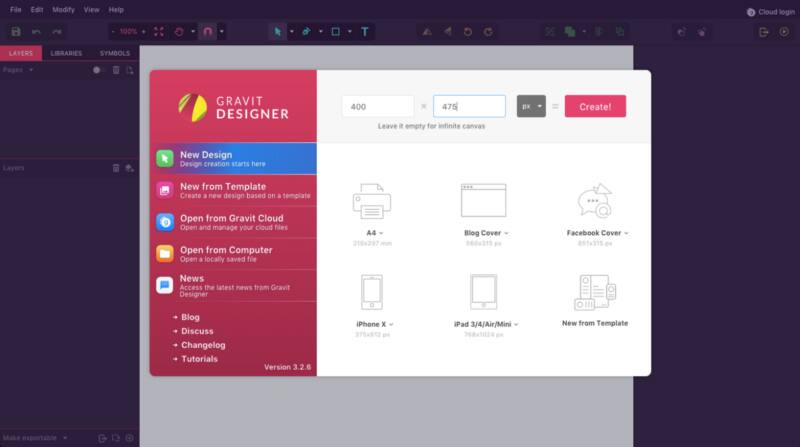The width and height of the screenshot is (800, 447).
Task: Click the height field showing 475
Action: [469, 106]
